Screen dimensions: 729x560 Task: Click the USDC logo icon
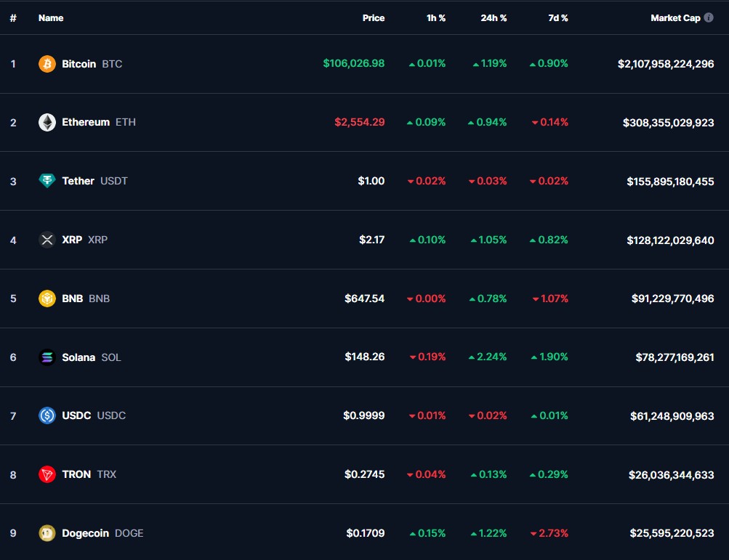pos(47,415)
